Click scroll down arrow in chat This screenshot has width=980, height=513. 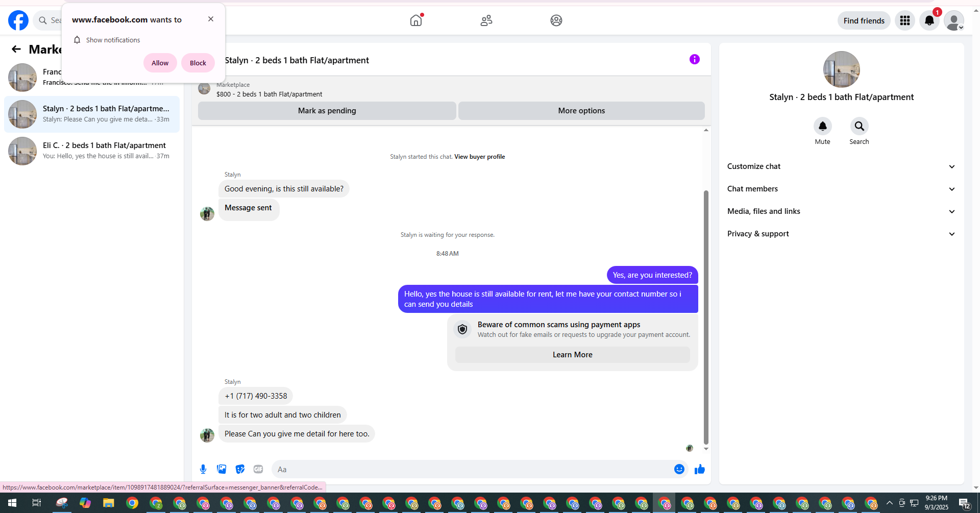[x=706, y=449]
